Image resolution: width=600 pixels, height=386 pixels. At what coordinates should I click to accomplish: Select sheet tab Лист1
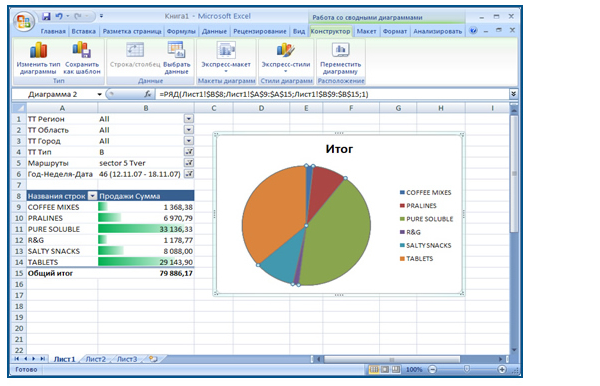[64, 359]
